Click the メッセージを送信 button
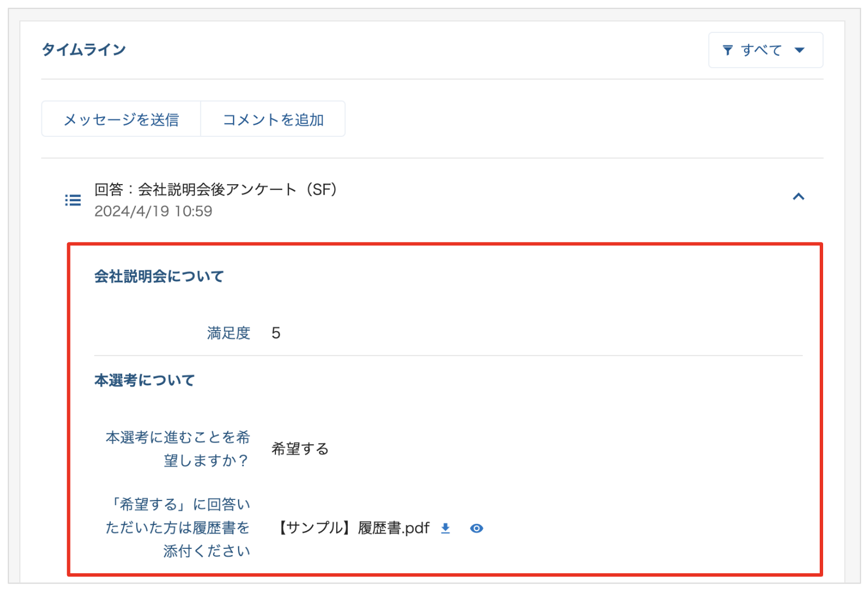Image resolution: width=868 pixels, height=592 pixels. pos(121,119)
